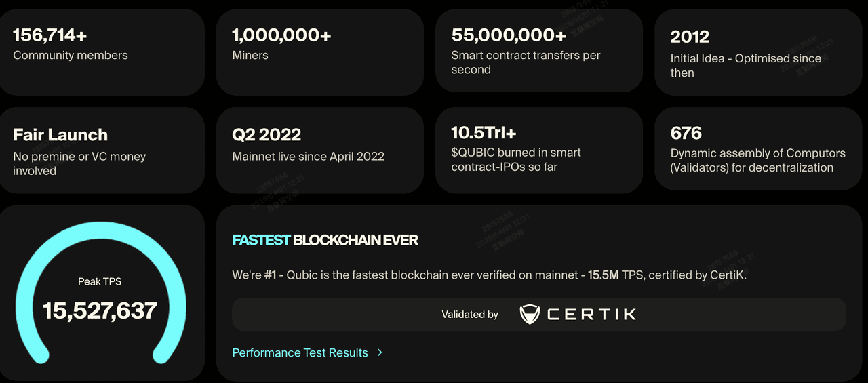Click the CertiK shield logo icon
The height and width of the screenshot is (383, 868).
(x=530, y=314)
